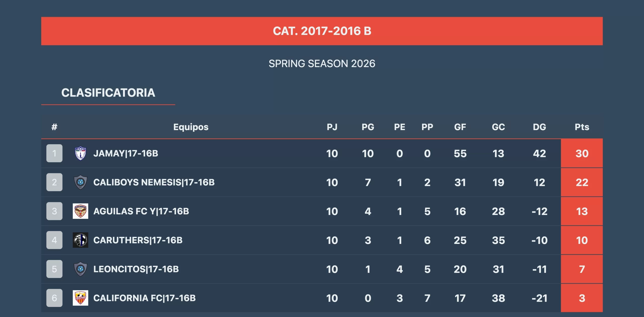Click the Pts column header
The image size is (644, 317).
(582, 127)
